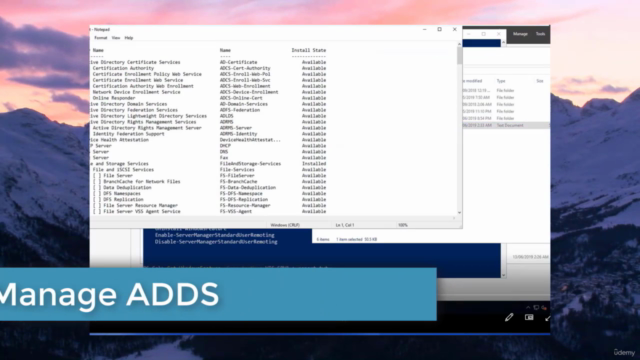Select the File folder row dated 7:50 AM

pos(506,98)
